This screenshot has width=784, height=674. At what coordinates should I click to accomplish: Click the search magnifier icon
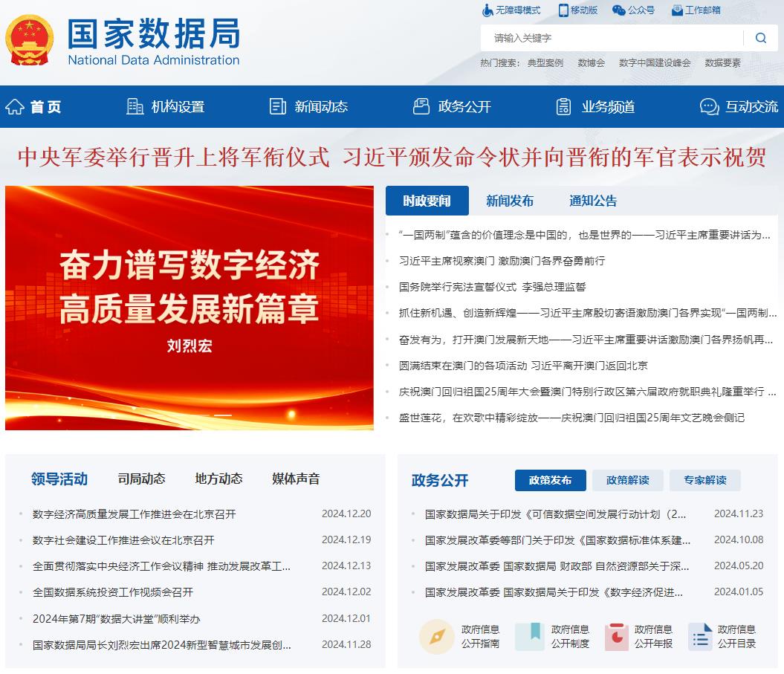[x=760, y=38]
